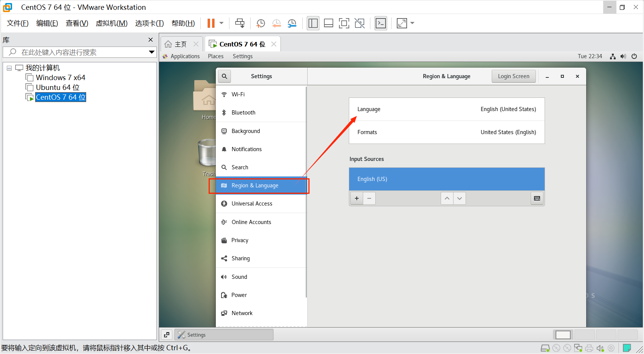Click the stretch guest display icon
Screen dimensions: 644x354
[402, 23]
